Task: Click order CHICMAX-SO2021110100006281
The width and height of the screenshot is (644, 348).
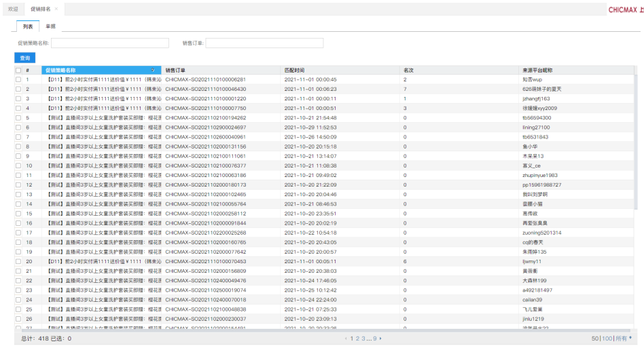Action: (205, 79)
